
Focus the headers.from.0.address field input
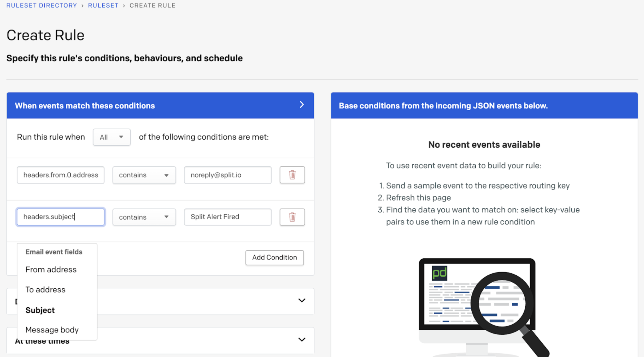pyautogui.click(x=60, y=175)
